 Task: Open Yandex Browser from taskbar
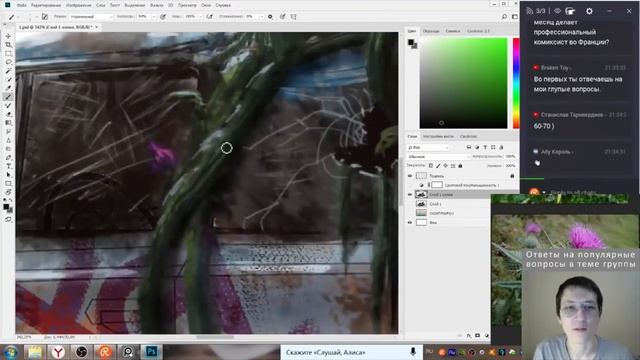tap(58, 352)
